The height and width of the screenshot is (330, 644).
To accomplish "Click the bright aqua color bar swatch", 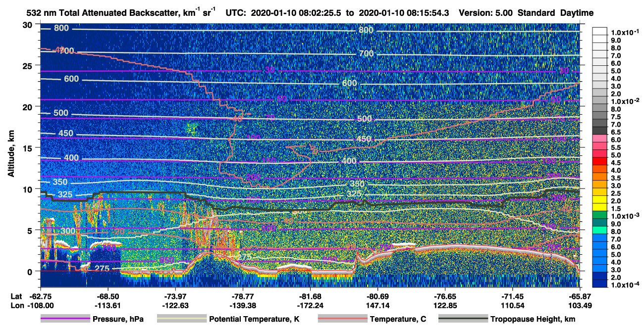I will click(599, 230).
